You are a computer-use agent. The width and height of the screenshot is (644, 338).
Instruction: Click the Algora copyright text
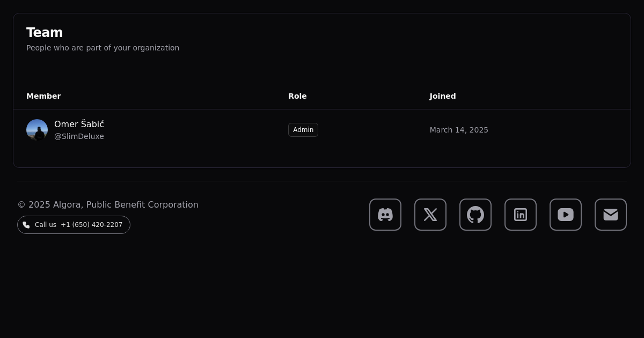point(108,204)
